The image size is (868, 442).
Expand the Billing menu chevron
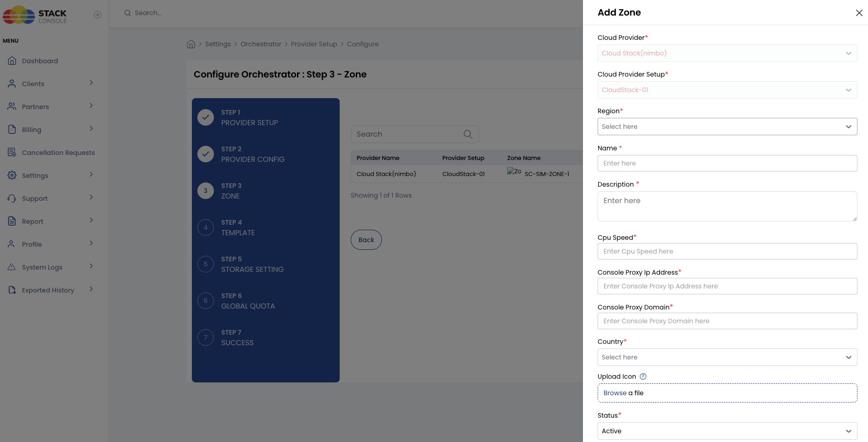(x=91, y=129)
